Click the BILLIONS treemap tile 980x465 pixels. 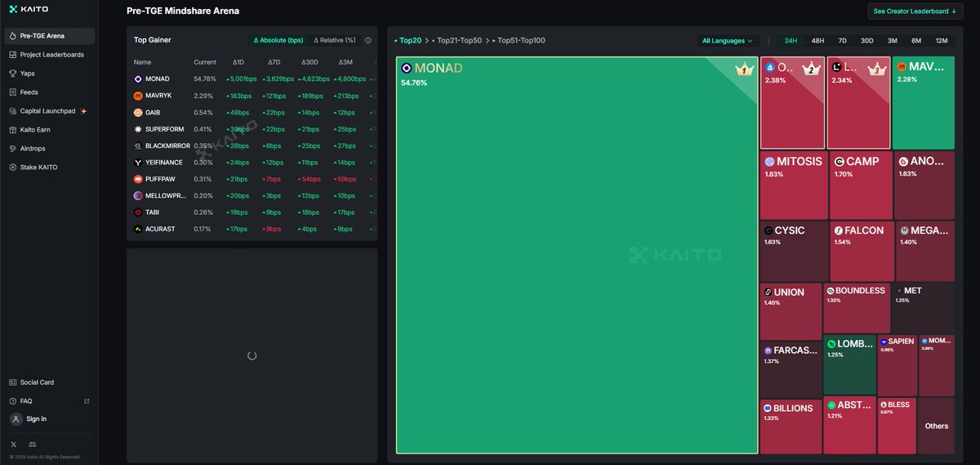point(791,426)
